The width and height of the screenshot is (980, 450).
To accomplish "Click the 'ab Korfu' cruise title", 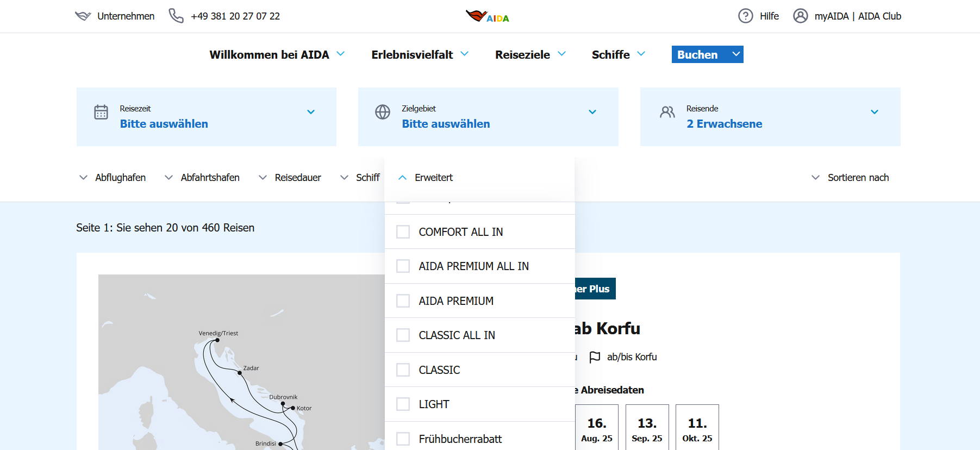I will [607, 329].
